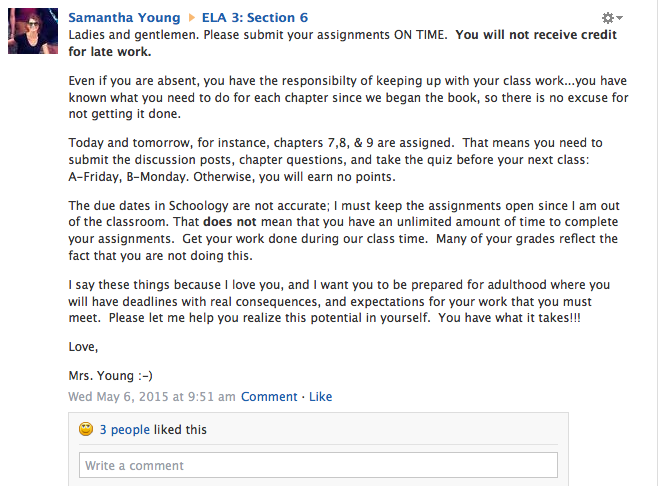Like Mrs. Young's post
The width and height of the screenshot is (659, 486).
click(321, 396)
